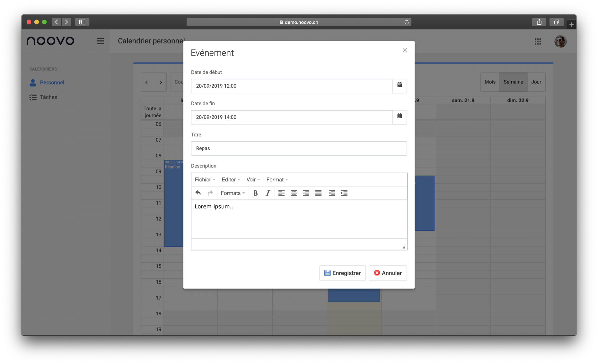Screen dimensions: 598x364
Task: Align description text to the right
Action: tap(306, 193)
